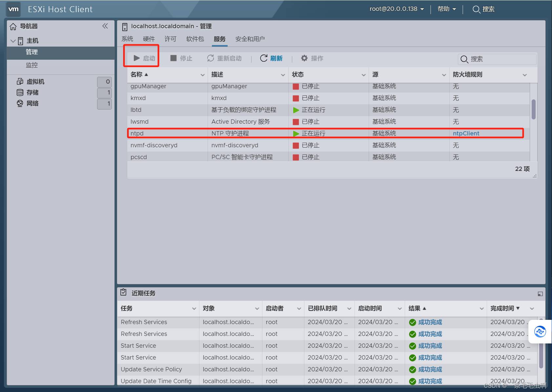Select Storage in the navigator
Viewport: 552px width, 392px height.
point(32,93)
